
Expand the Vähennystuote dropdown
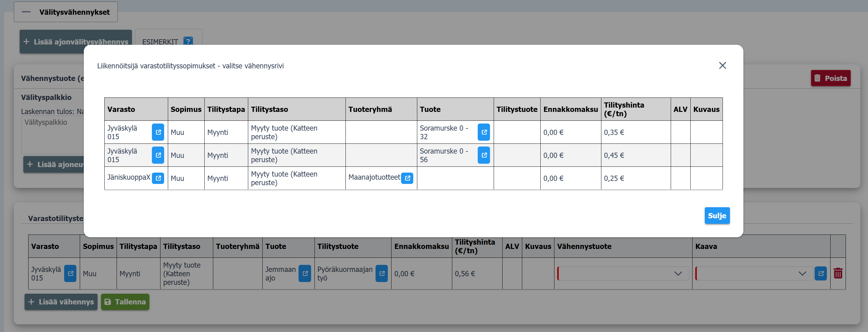tap(678, 273)
